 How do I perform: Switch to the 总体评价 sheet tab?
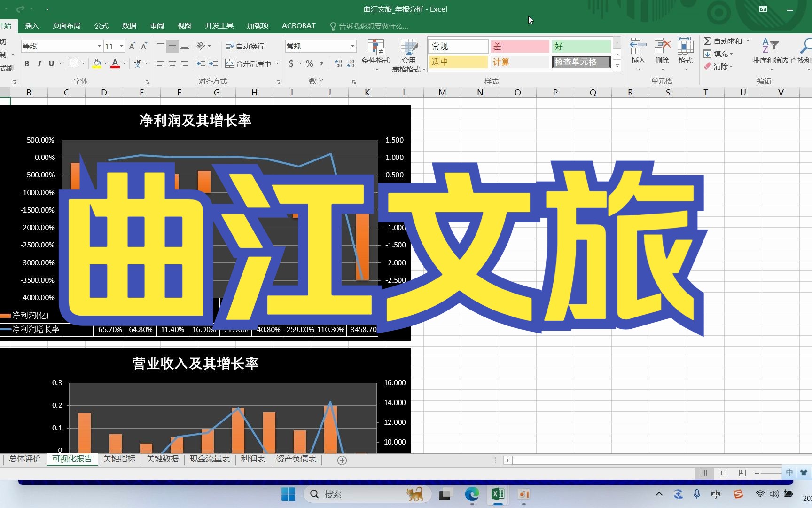click(24, 459)
